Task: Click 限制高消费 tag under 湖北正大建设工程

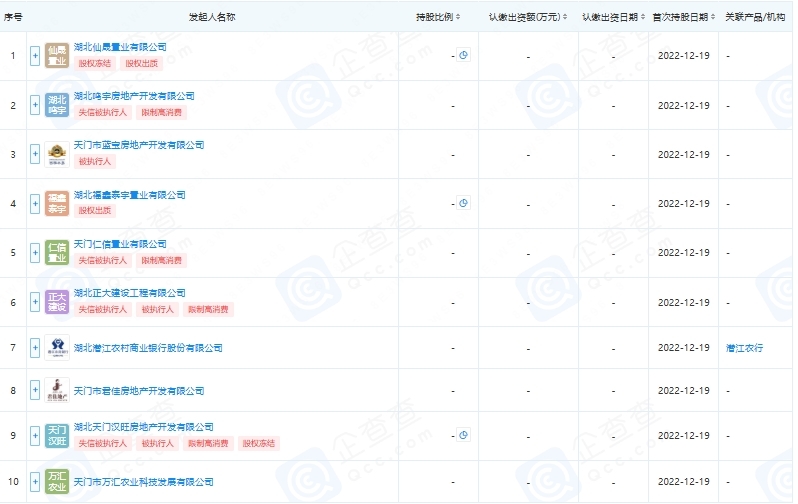Action: [209, 309]
